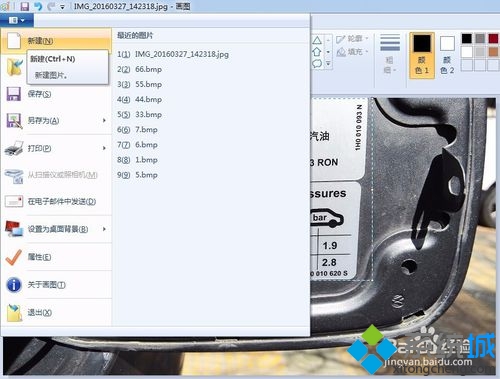Expand the Save As (另存为) submenu arrow
The height and width of the screenshot is (379, 500).
click(104, 120)
